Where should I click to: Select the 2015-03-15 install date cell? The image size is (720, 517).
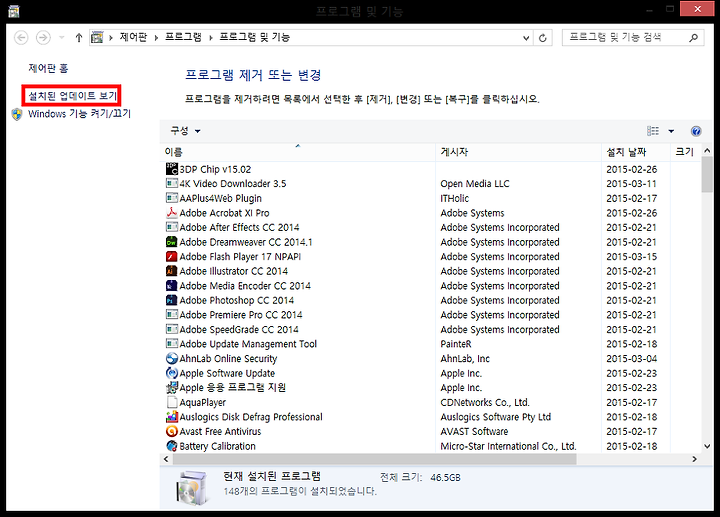point(631,257)
